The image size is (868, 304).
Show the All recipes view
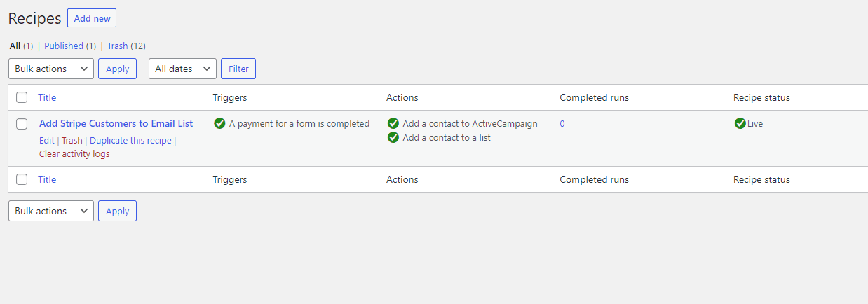coord(15,46)
